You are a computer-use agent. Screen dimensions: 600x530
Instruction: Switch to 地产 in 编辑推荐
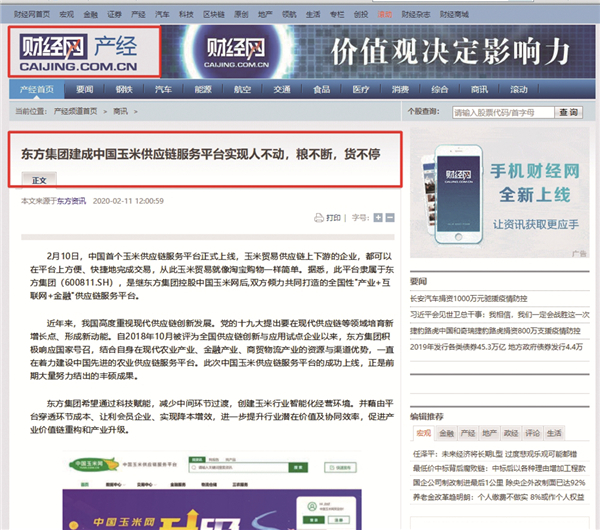coord(489,433)
